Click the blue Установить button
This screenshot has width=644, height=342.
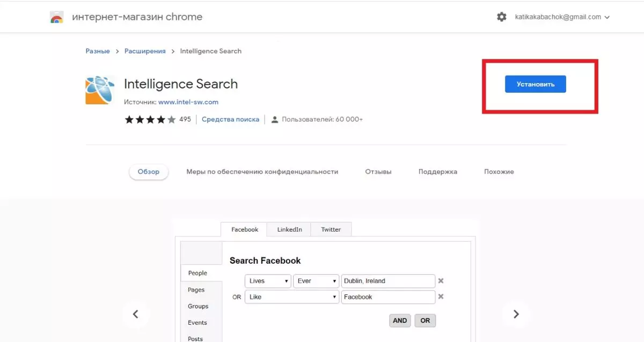pos(536,84)
